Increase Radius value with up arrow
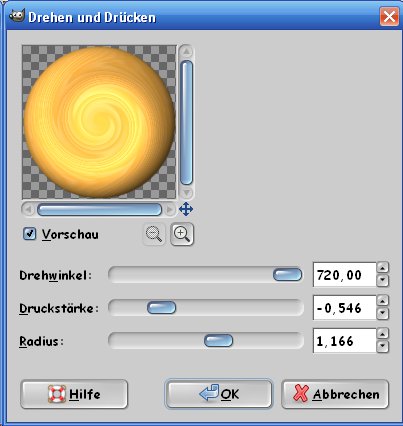 tap(383, 334)
